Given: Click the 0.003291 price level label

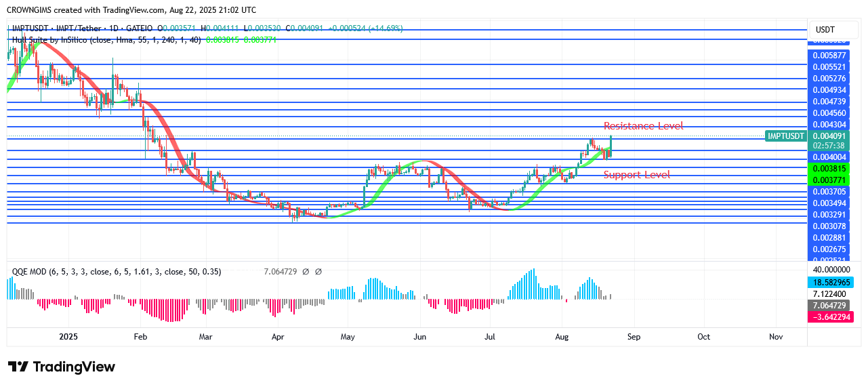Looking at the screenshot, I should pyautogui.click(x=829, y=215).
